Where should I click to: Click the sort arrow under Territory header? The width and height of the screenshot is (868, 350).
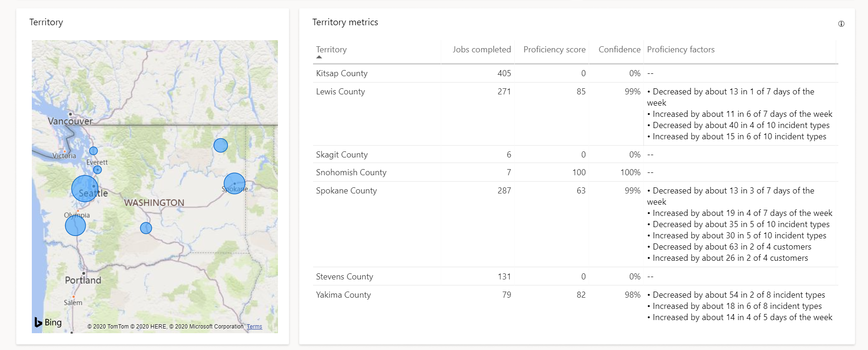tap(319, 57)
